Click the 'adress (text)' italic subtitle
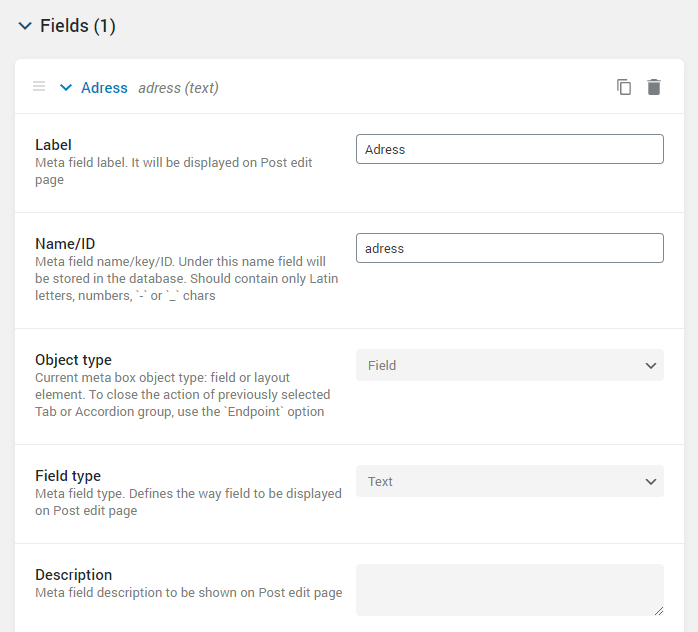698x632 pixels. point(179,88)
